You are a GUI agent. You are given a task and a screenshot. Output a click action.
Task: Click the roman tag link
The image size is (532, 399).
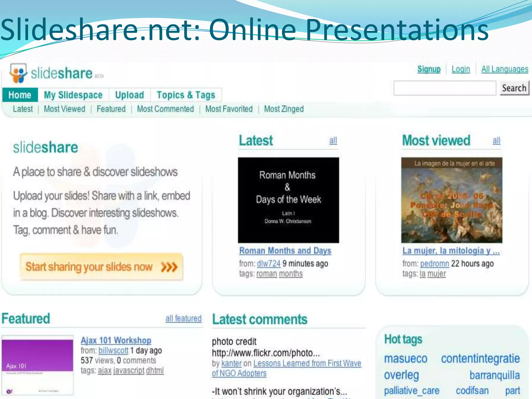pyautogui.click(x=267, y=274)
